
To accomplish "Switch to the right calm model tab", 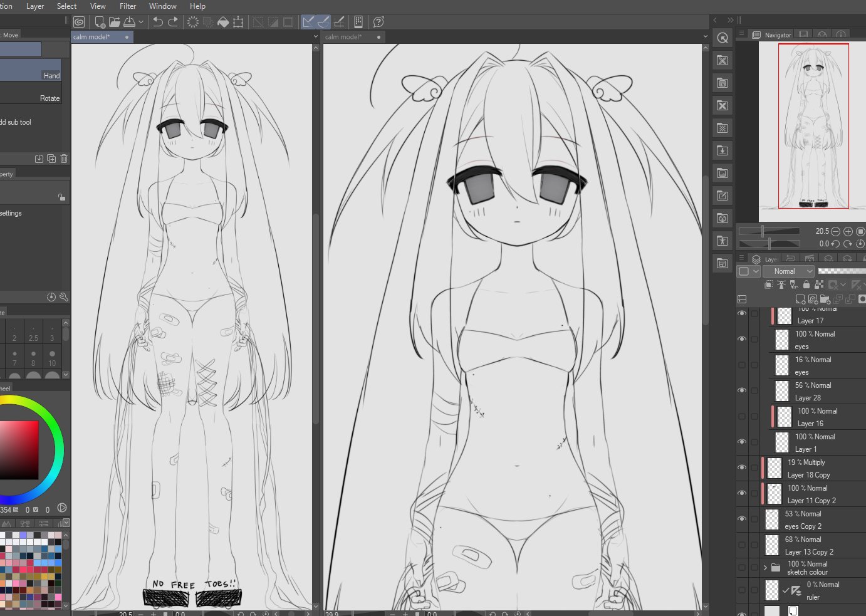I will pyautogui.click(x=343, y=37).
